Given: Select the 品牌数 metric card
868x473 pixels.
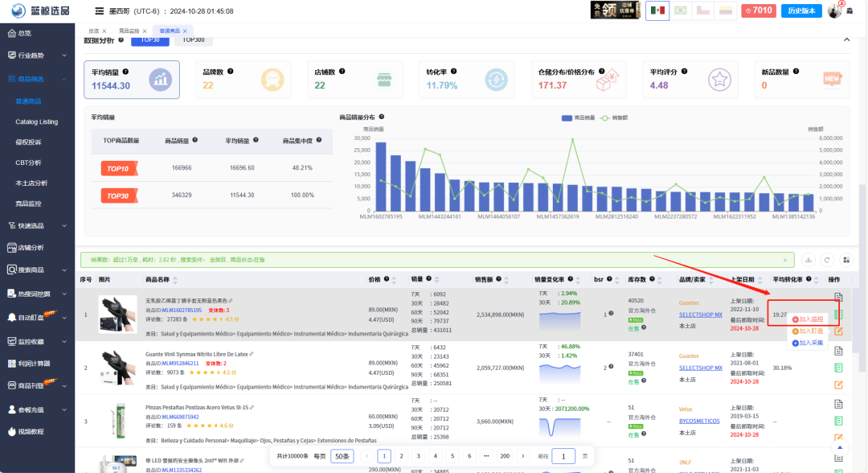Looking at the screenshot, I should coord(243,80).
